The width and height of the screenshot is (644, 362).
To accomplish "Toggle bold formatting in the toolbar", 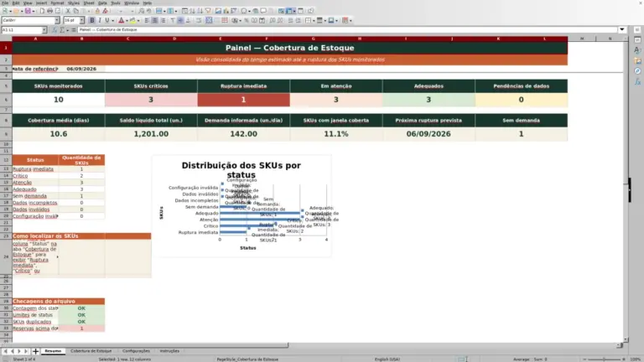I will (92, 20).
